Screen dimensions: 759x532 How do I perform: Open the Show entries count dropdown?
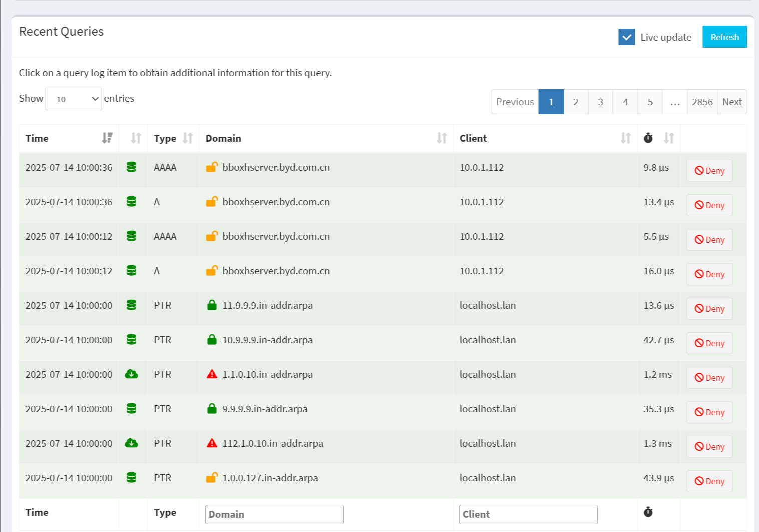[x=74, y=99]
